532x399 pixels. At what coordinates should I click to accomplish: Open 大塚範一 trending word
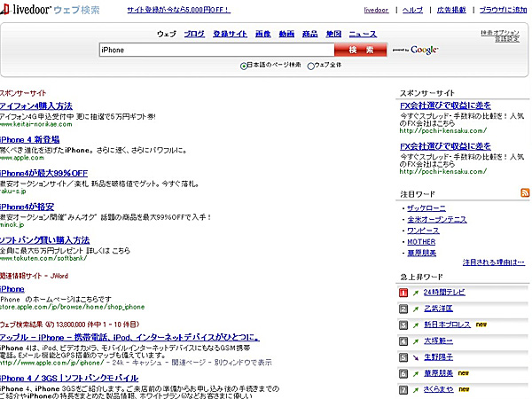coord(438,341)
